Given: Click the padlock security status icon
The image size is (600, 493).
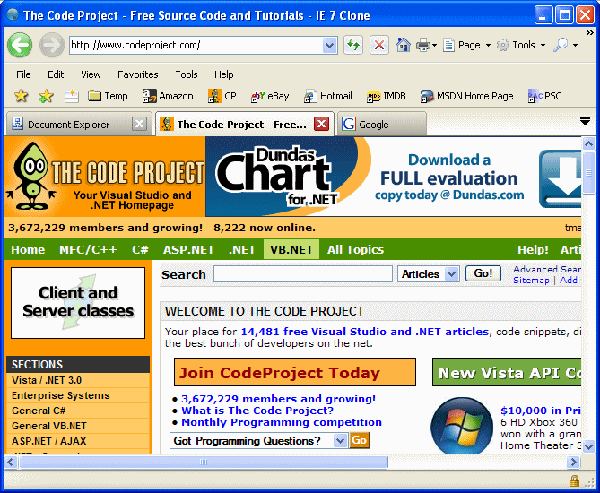Looking at the screenshot, I should click(574, 480).
